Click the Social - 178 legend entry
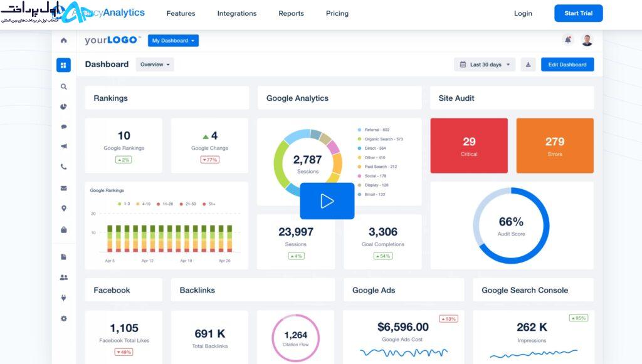 pyautogui.click(x=372, y=176)
